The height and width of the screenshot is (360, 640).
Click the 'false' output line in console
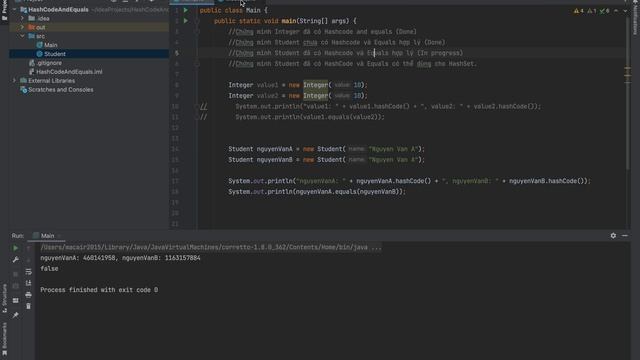pyautogui.click(x=49, y=269)
